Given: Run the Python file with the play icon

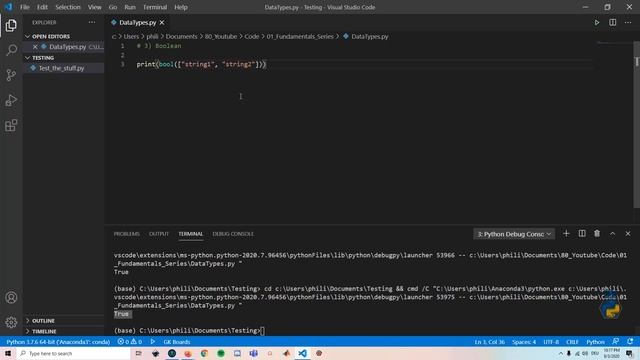Looking at the screenshot, I should point(597,22).
